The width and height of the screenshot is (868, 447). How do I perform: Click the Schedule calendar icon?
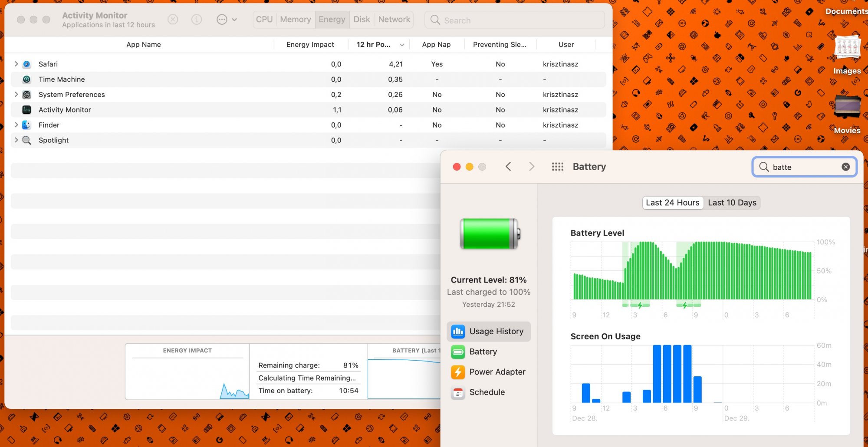(x=458, y=392)
